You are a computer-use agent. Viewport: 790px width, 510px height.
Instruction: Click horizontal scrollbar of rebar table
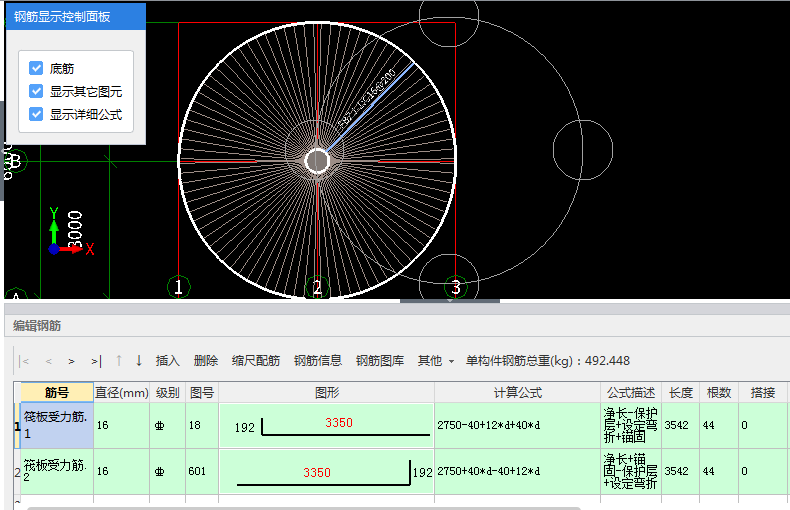click(303, 508)
